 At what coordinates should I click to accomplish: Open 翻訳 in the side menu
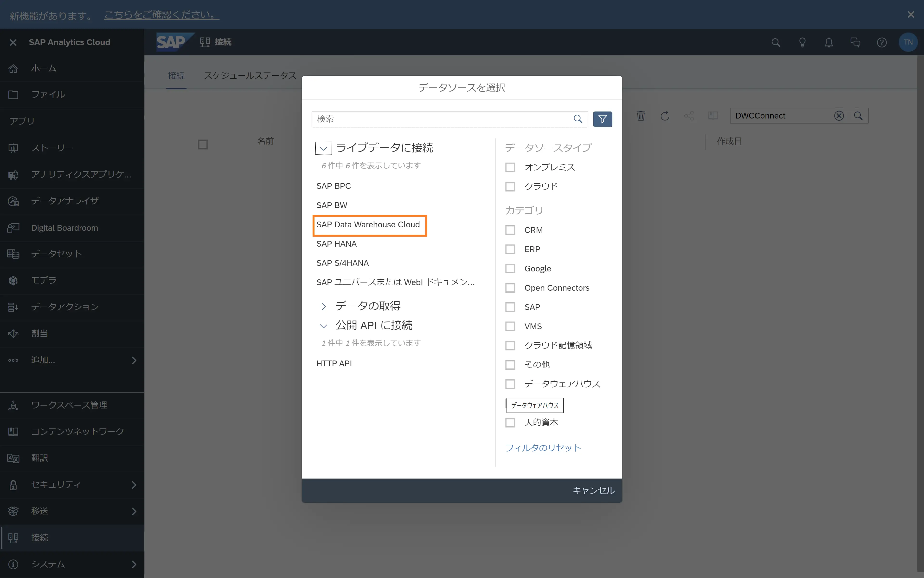[x=72, y=458]
